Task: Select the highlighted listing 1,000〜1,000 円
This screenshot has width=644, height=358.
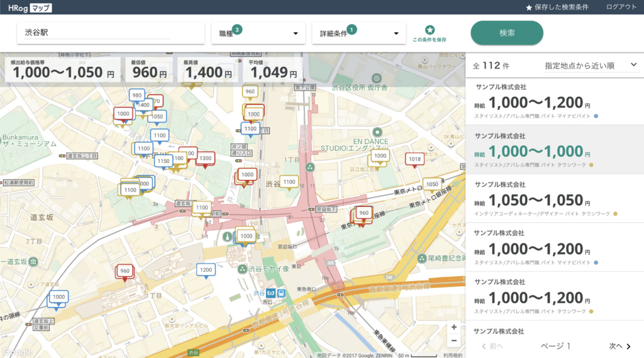Action: (x=555, y=150)
